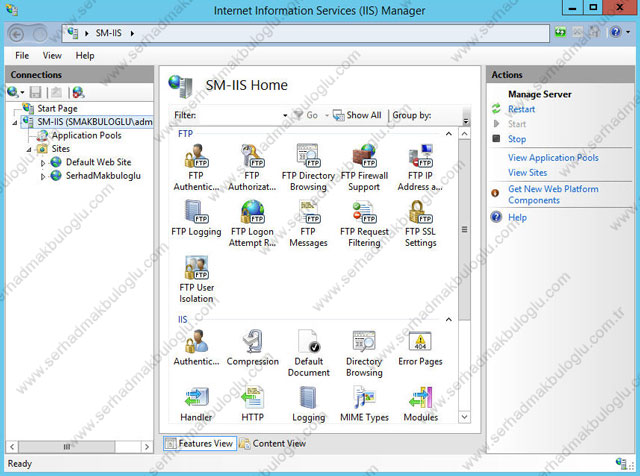Image resolution: width=640 pixels, height=476 pixels.
Task: Select Default Web Site in tree
Action: click(98, 162)
